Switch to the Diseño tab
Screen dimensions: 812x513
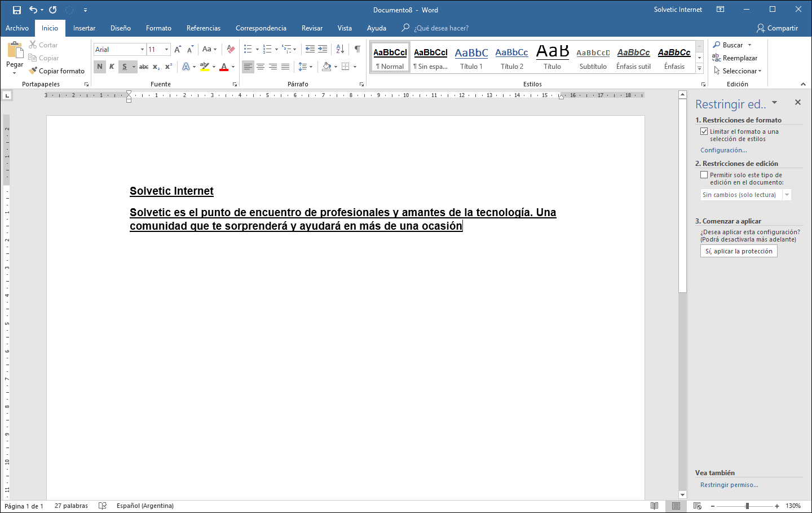[x=121, y=28]
